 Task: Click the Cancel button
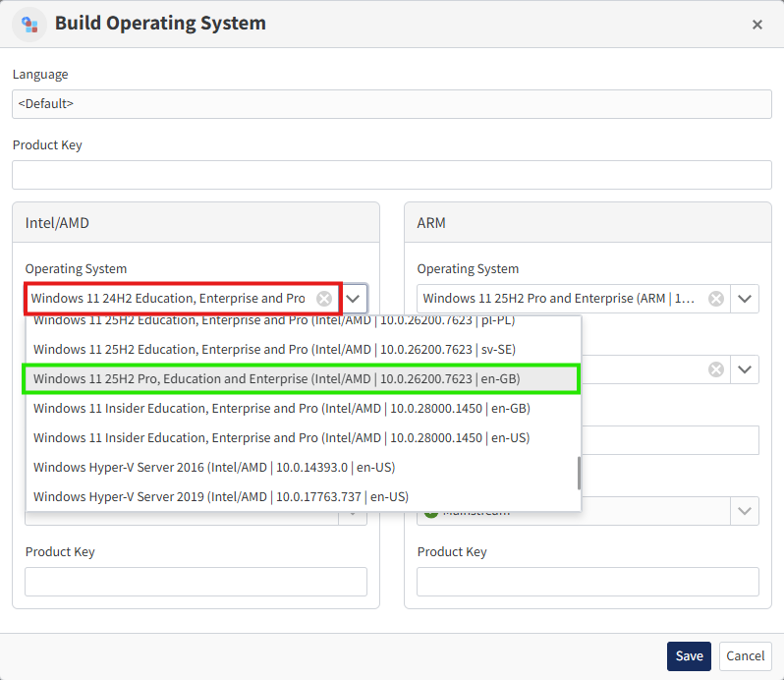(x=745, y=656)
